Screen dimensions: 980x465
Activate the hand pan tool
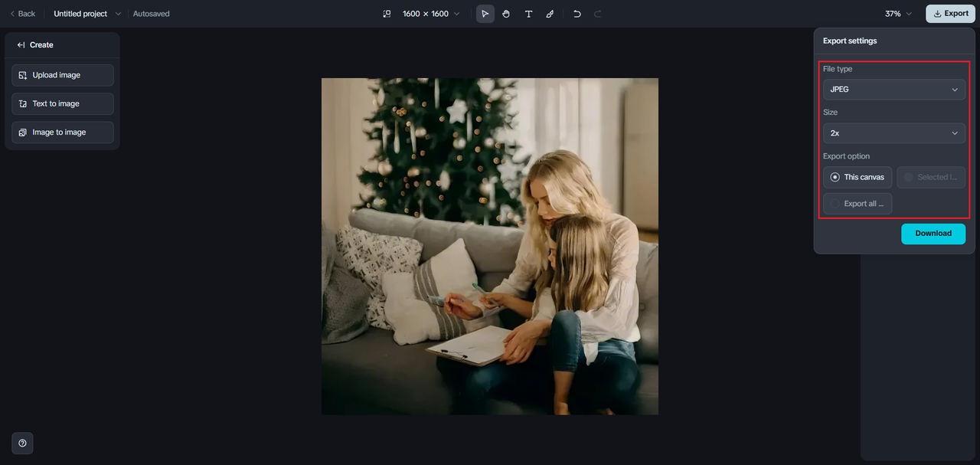click(506, 14)
